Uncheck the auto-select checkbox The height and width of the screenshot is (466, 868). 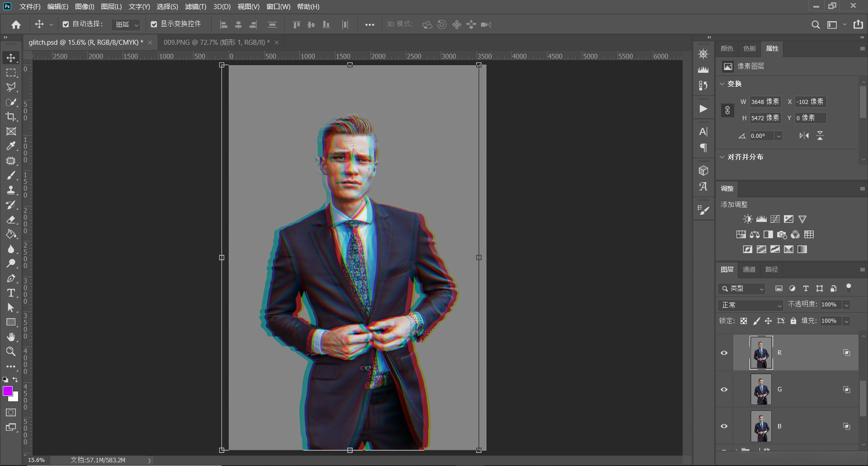click(66, 24)
